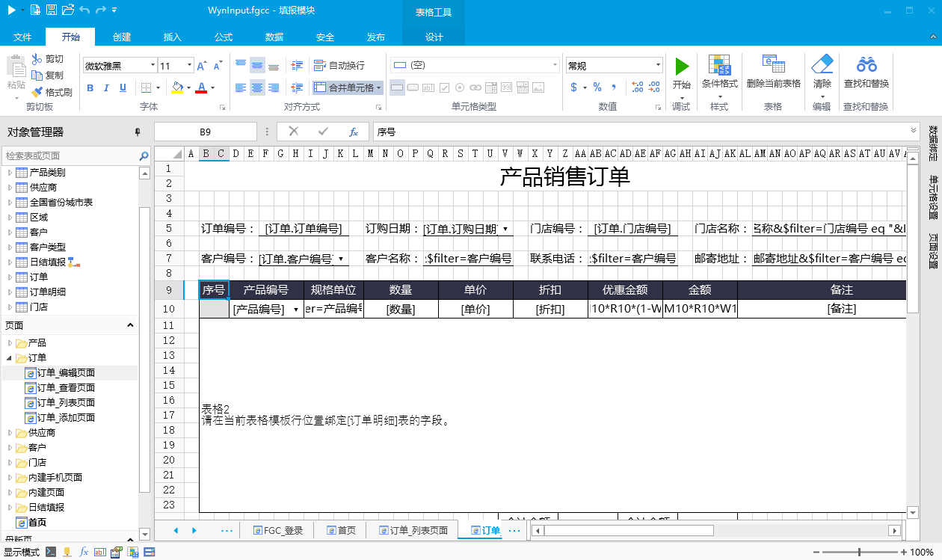This screenshot has width=942, height=560.
Task: Click the search magnifier in object manager
Action: click(x=144, y=156)
